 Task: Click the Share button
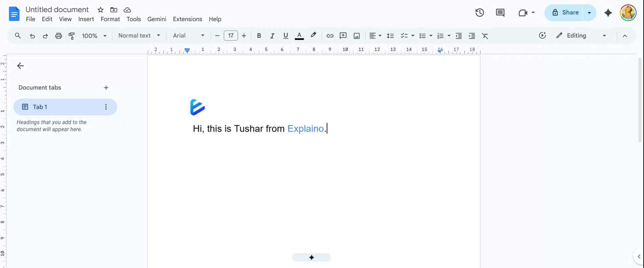pos(565,13)
